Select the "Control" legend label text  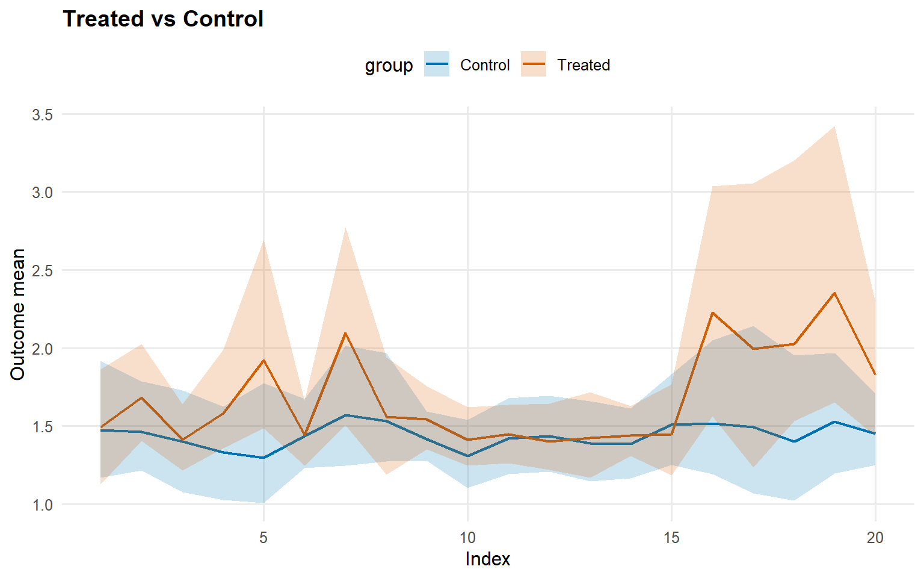click(x=484, y=65)
